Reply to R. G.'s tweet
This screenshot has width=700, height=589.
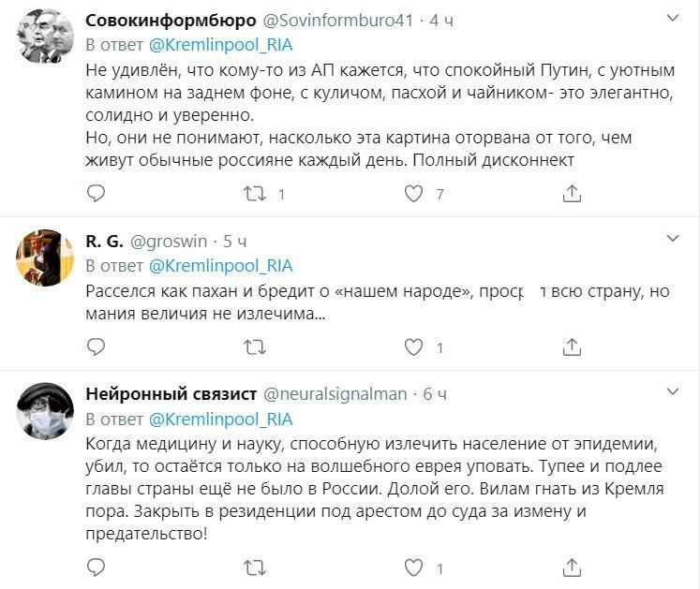point(97,347)
